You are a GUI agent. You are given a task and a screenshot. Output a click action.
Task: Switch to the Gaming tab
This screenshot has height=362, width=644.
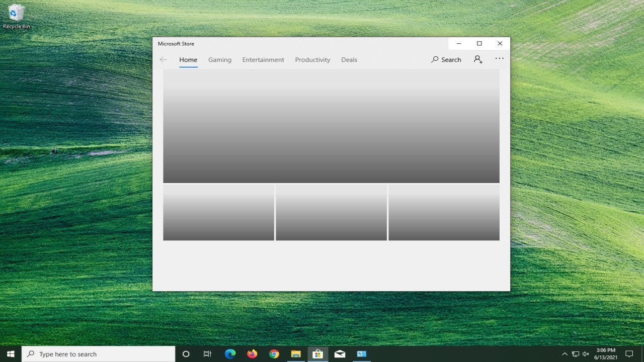pyautogui.click(x=220, y=59)
